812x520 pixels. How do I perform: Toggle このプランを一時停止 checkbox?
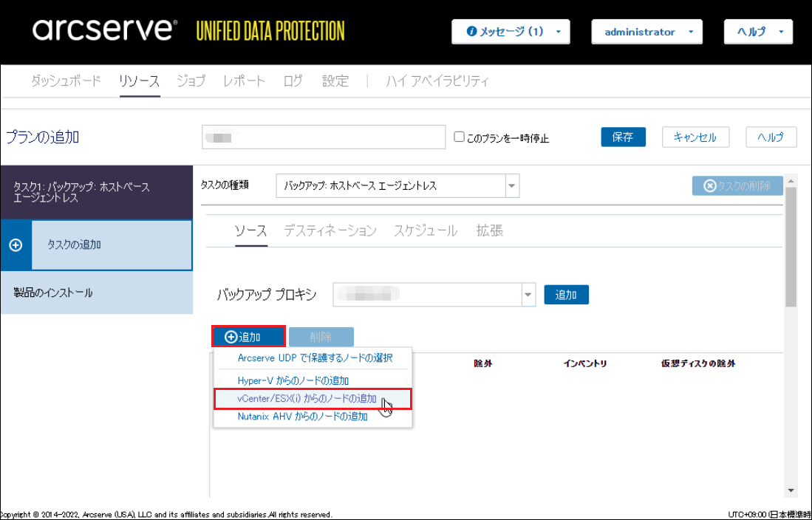(x=459, y=137)
